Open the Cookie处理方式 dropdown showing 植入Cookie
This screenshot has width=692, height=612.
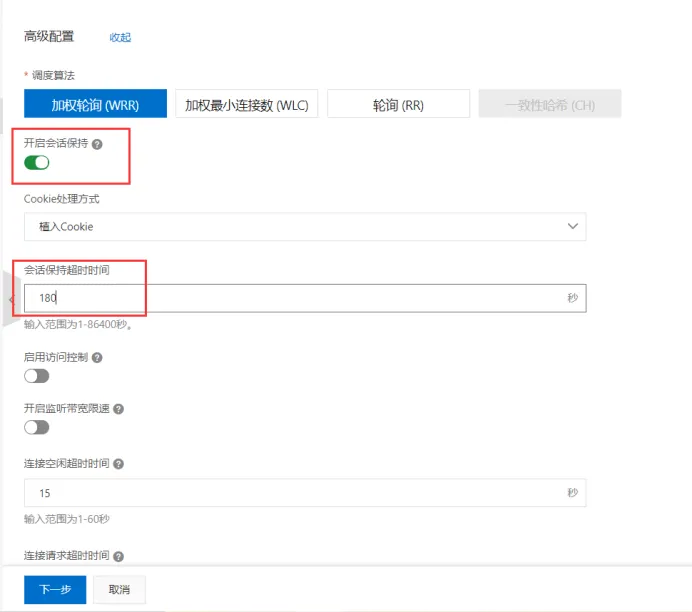[x=305, y=226]
